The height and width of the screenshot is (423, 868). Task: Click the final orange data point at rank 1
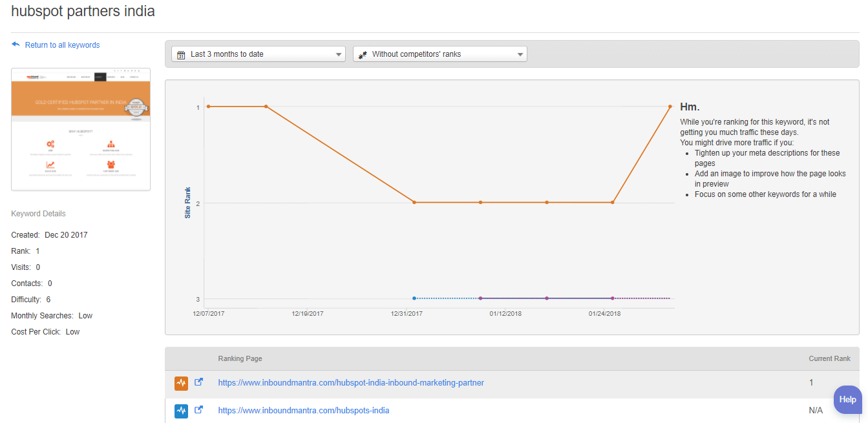[670, 107]
